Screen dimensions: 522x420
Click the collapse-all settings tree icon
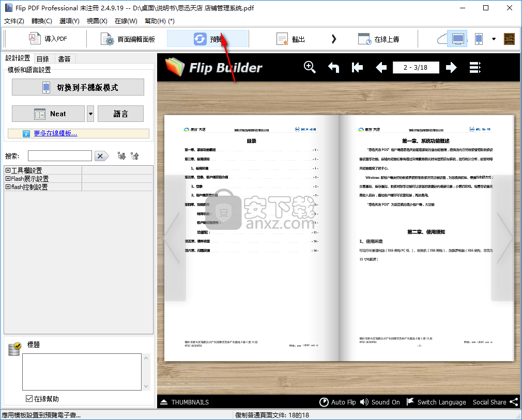point(134,155)
